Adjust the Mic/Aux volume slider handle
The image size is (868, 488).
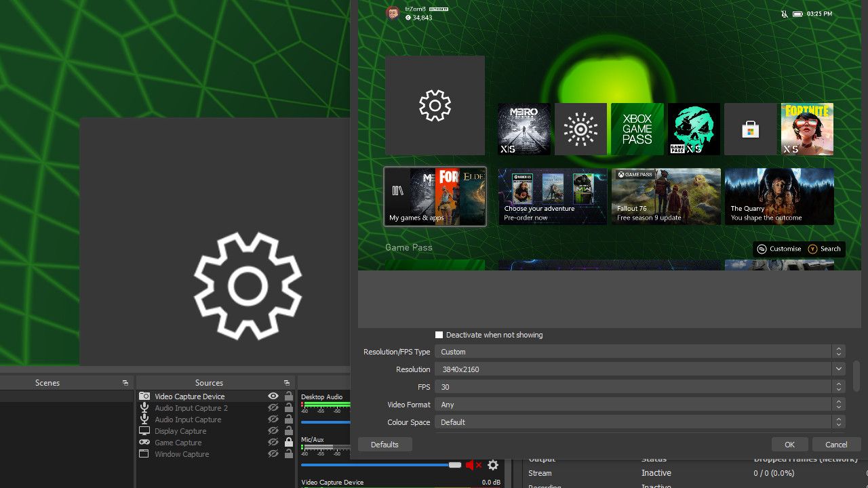[454, 465]
